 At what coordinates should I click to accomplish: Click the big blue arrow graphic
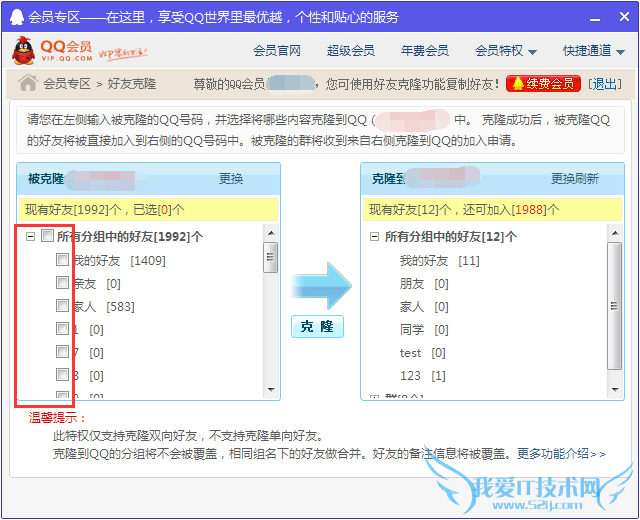tap(321, 286)
